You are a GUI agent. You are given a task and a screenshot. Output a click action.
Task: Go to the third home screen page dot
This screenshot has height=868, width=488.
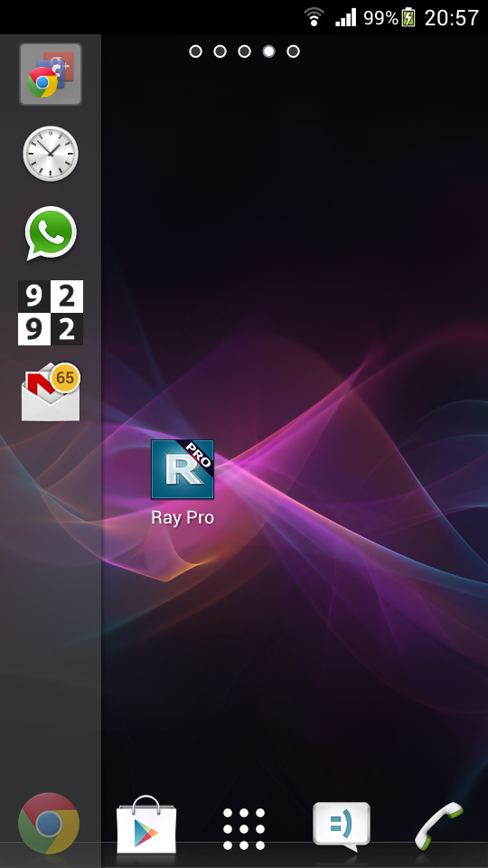[244, 52]
